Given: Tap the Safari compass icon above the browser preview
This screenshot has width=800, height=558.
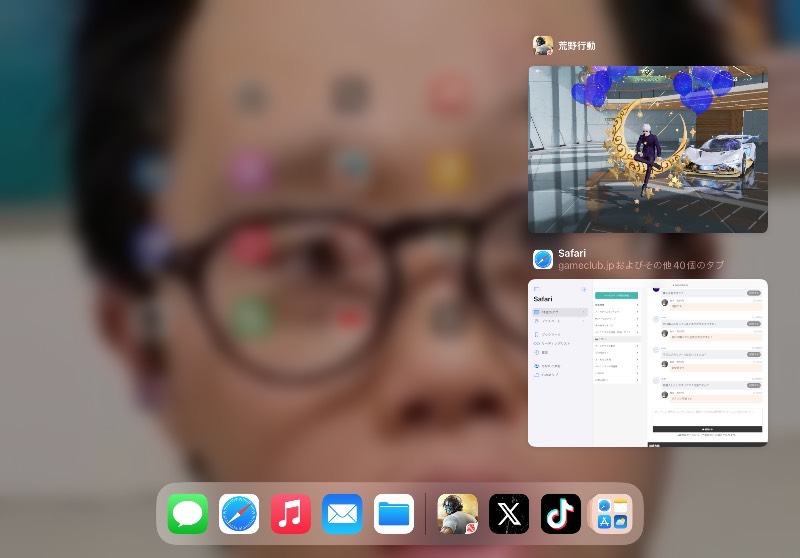Looking at the screenshot, I should coord(543,259).
